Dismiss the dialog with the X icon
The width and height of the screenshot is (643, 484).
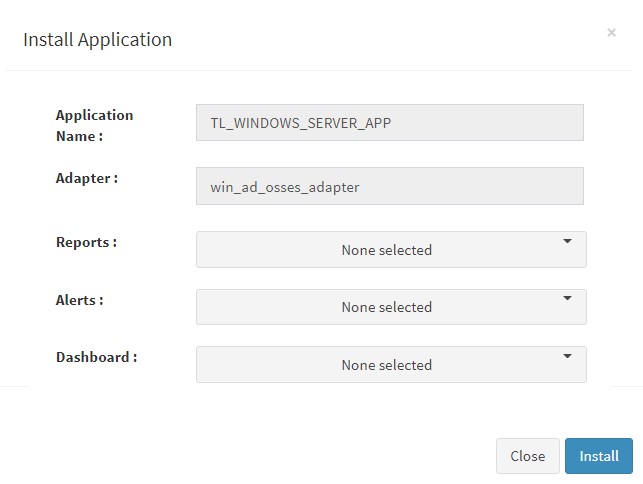[611, 32]
